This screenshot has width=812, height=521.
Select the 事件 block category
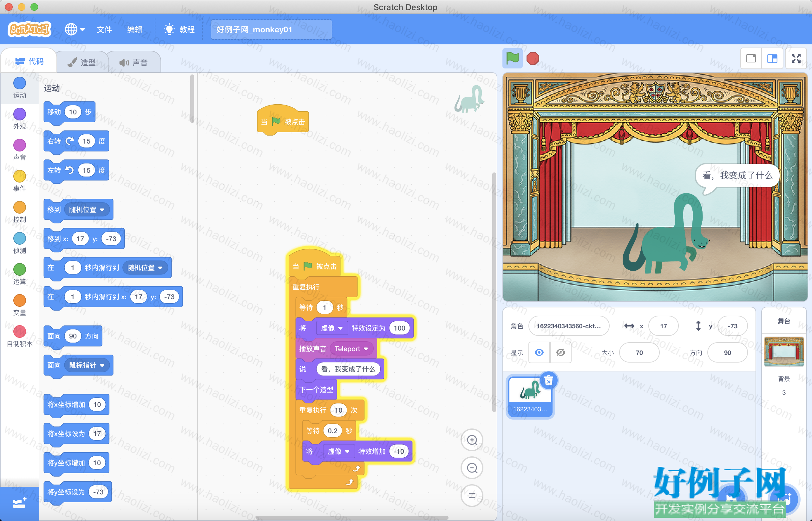[x=19, y=181]
